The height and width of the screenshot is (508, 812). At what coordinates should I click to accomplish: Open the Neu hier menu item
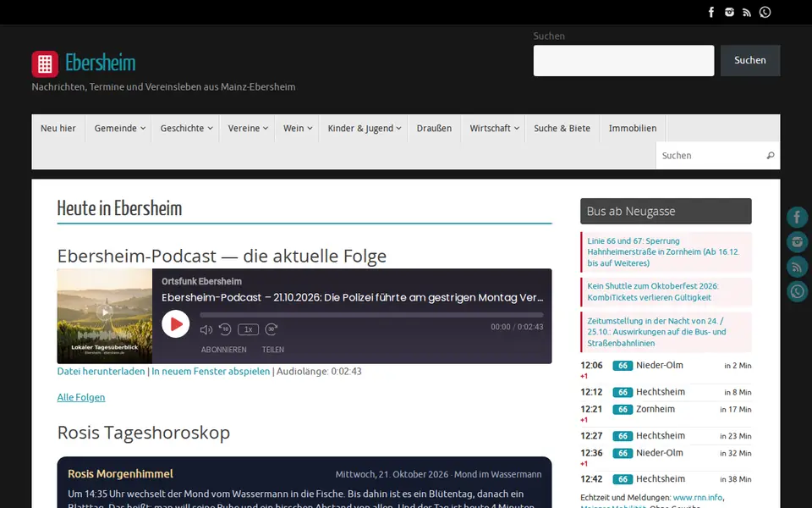pyautogui.click(x=58, y=128)
